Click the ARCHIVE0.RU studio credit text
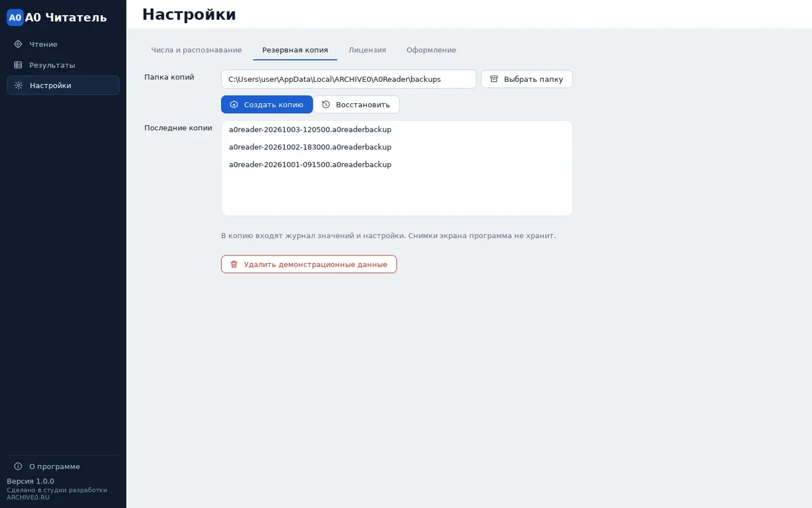 click(57, 493)
